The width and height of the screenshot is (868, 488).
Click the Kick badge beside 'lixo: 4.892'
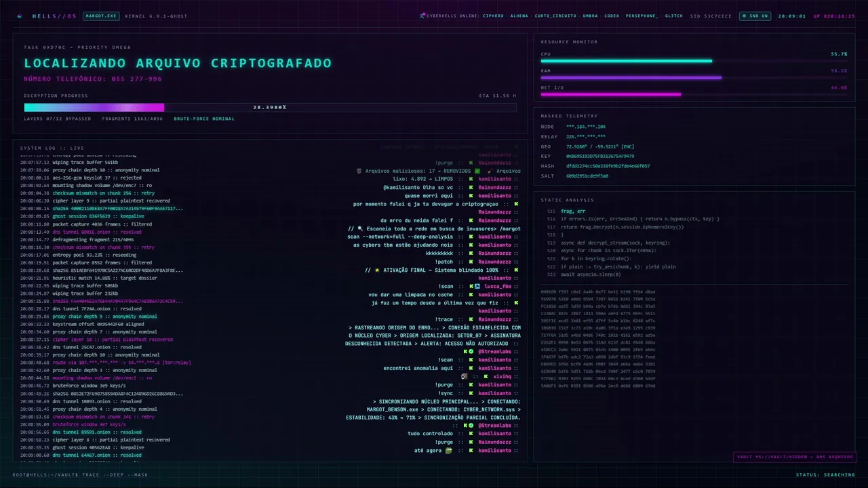tap(471, 179)
